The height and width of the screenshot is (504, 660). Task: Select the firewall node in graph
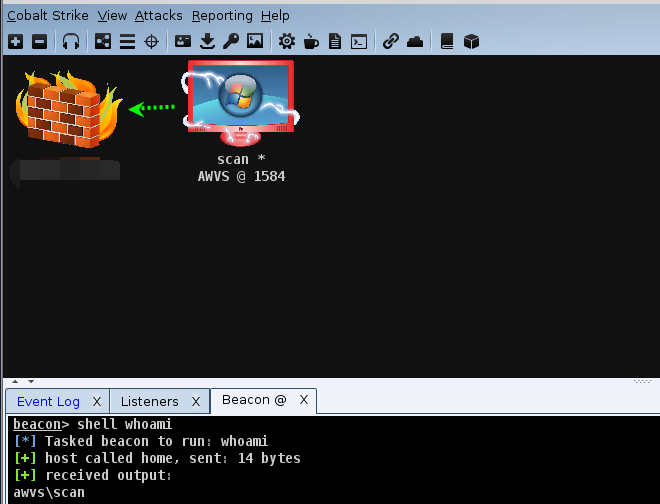click(x=69, y=109)
